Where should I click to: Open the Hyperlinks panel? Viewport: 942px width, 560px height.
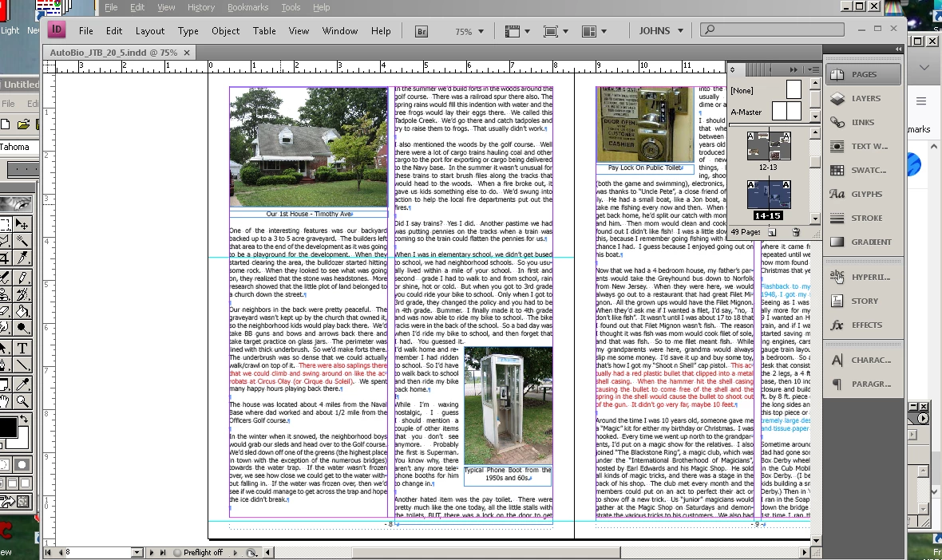point(863,278)
